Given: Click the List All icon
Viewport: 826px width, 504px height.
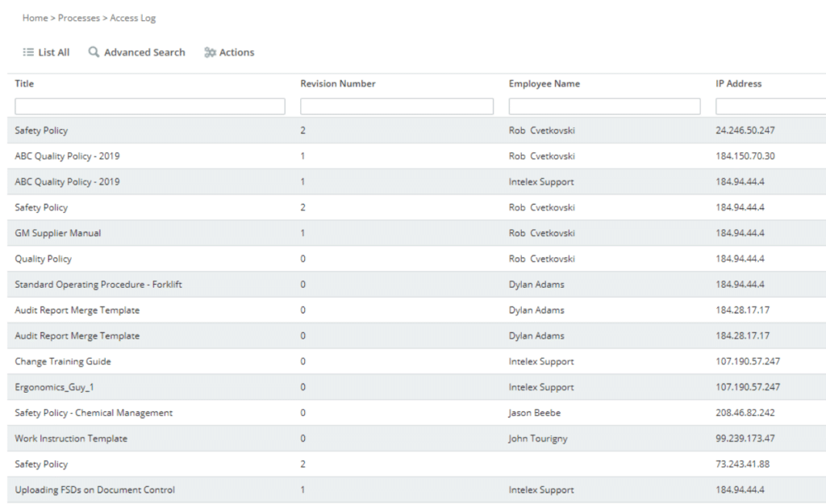Looking at the screenshot, I should [28, 52].
